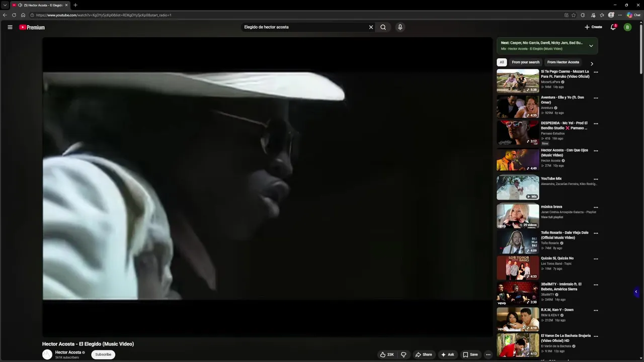The height and width of the screenshot is (362, 644).
Task: Open options menu for Dale Vieja Dale video
Action: click(596, 233)
